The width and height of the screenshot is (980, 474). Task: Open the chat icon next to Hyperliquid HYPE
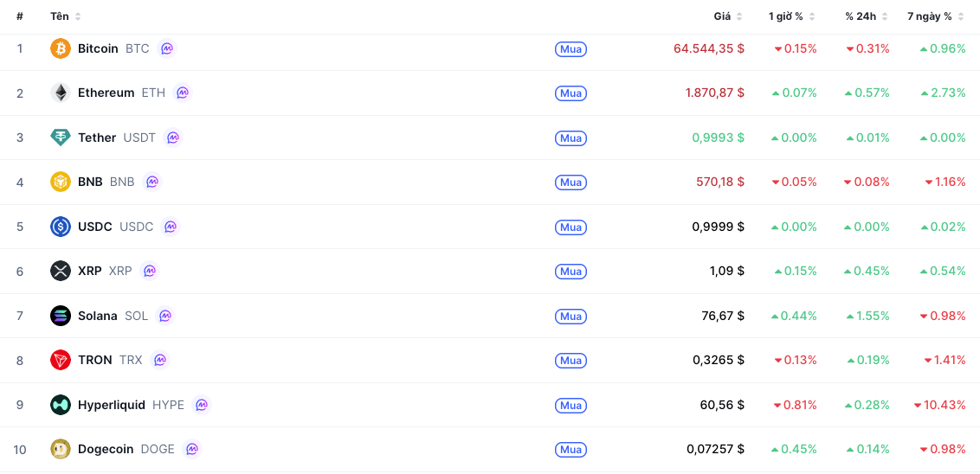tap(201, 405)
